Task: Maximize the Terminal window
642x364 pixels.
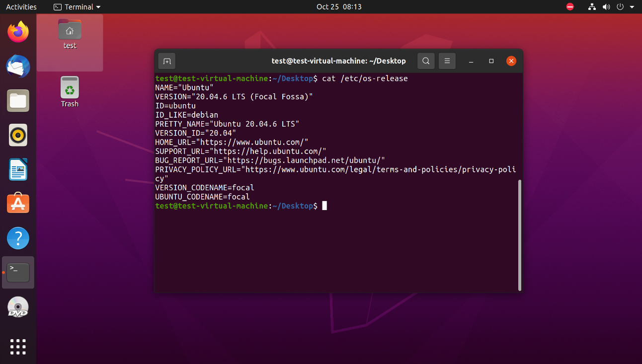Action: tap(491, 61)
